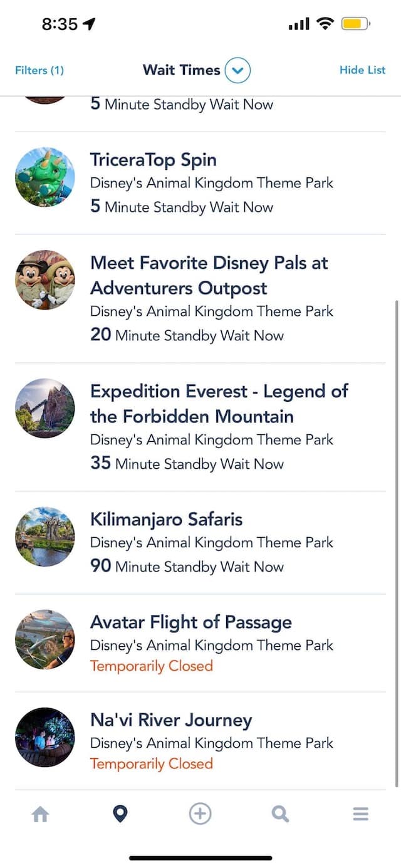Image resolution: width=401 pixels, height=868 pixels.
Task: Tap the Avatar Flight of Passage thumbnail
Action: click(45, 639)
